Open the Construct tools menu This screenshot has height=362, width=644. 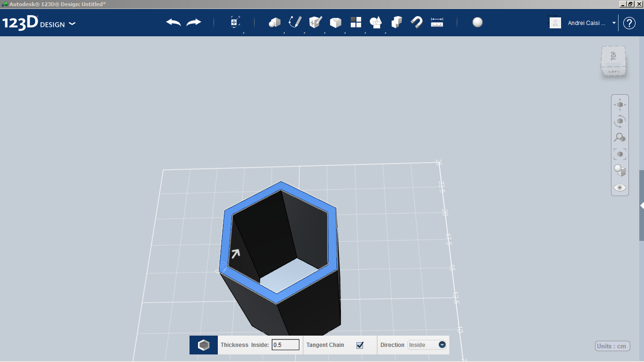coord(315,22)
